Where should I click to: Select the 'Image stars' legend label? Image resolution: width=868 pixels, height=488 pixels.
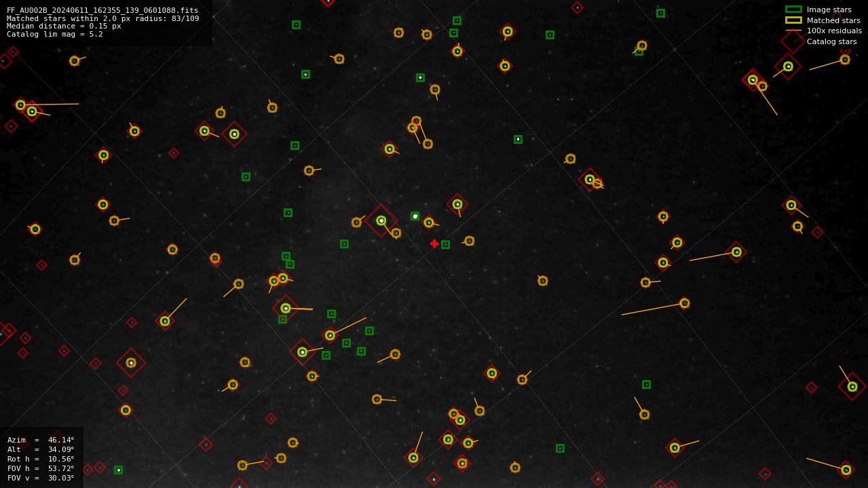pyautogui.click(x=829, y=10)
